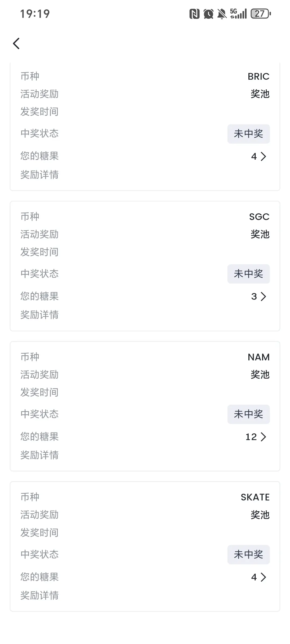Tap the alarm clock status icon
Screen dimensions: 290x644
[208, 14]
